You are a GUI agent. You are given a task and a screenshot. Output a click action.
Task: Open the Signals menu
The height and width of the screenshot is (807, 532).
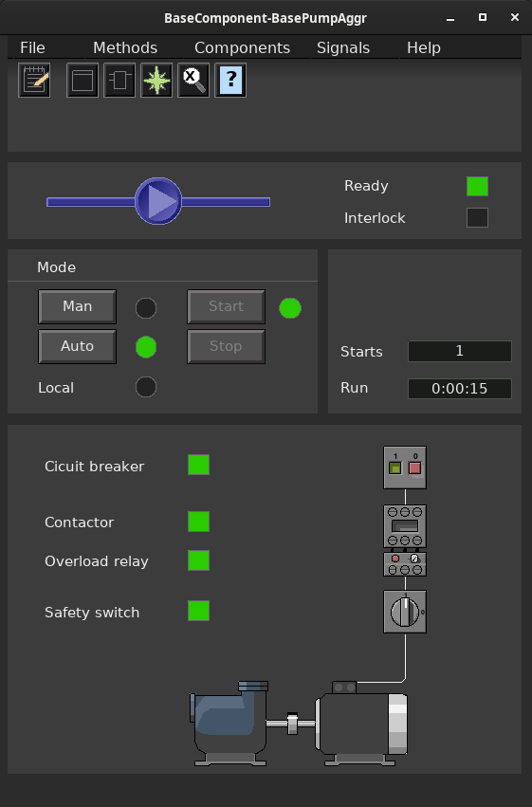(x=343, y=47)
